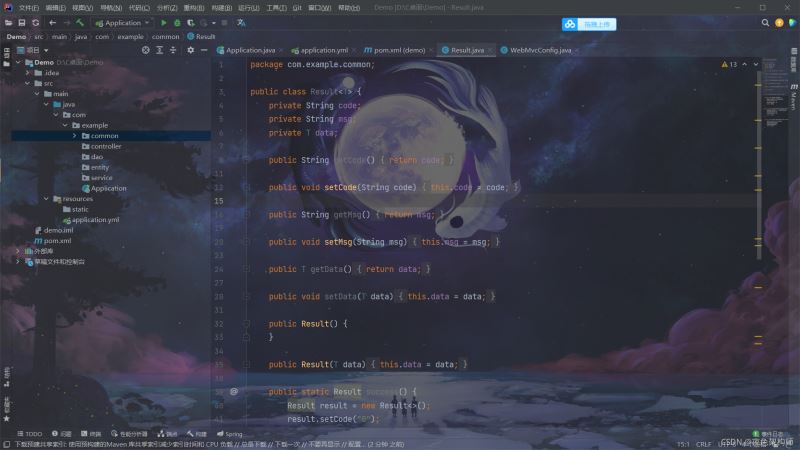Click the warnings count indicator
Viewport: 800px width, 450px height.
click(729, 64)
